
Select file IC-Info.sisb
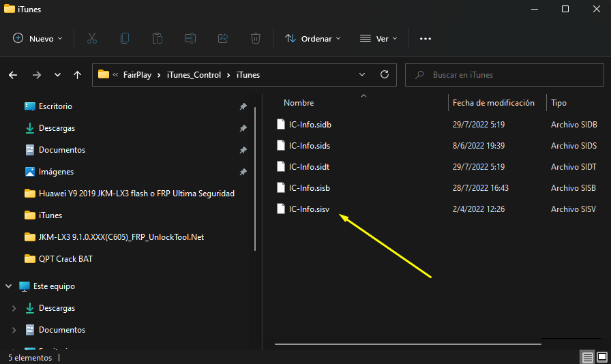[310, 188]
